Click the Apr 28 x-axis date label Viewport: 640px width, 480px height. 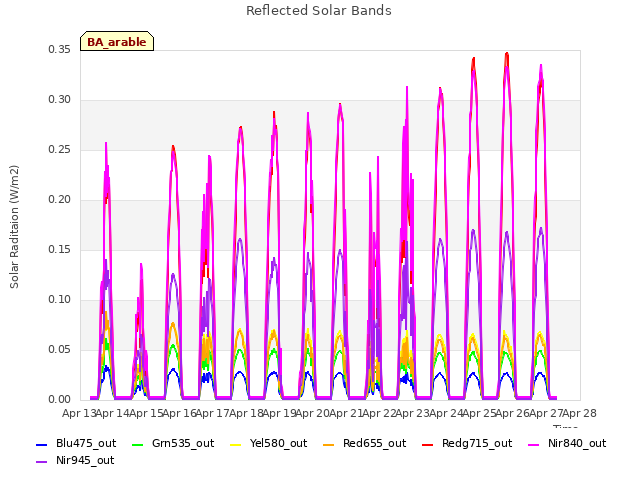(x=580, y=413)
